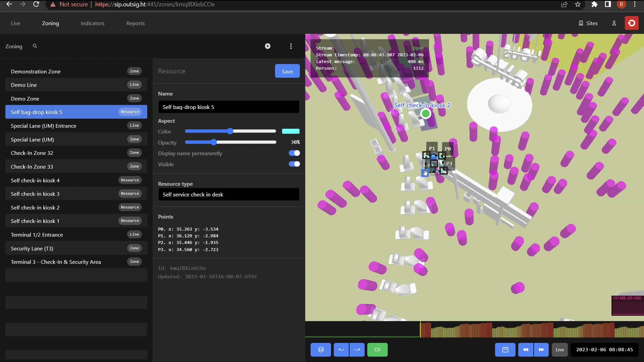Open the Zoning panel overflow menu
Viewport: 644px width, 362px height.
[x=291, y=46]
